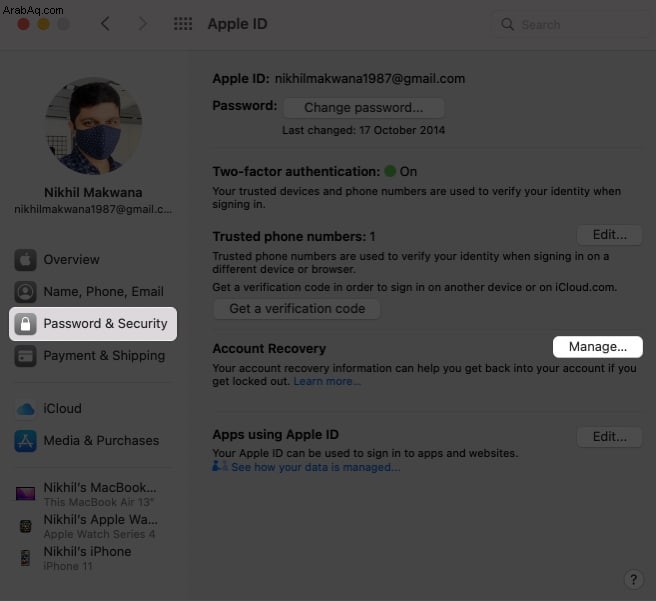Click Change password button
The width and height of the screenshot is (656, 601).
364,108
